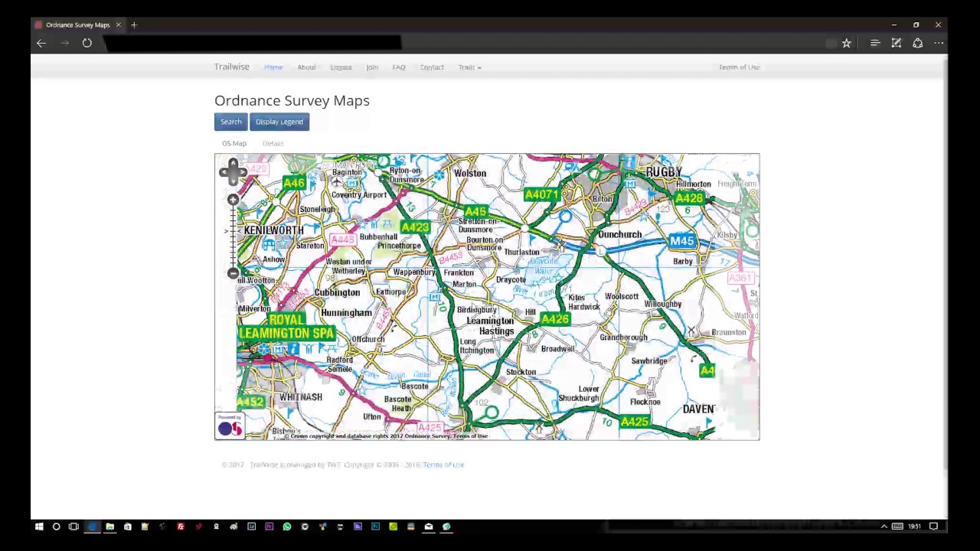Pan the map south with down arrow
Screen dimensions: 980x551
point(233,181)
